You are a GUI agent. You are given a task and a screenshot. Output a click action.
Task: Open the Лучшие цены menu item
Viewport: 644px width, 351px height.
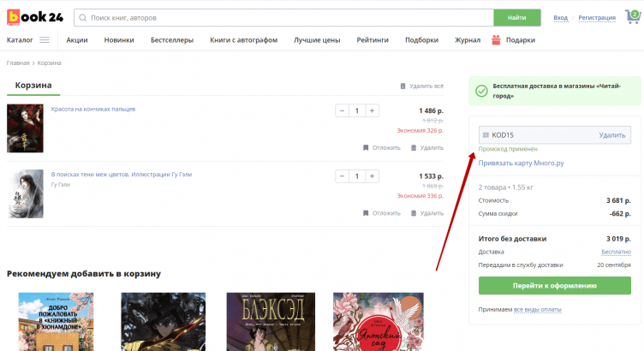[x=317, y=40]
